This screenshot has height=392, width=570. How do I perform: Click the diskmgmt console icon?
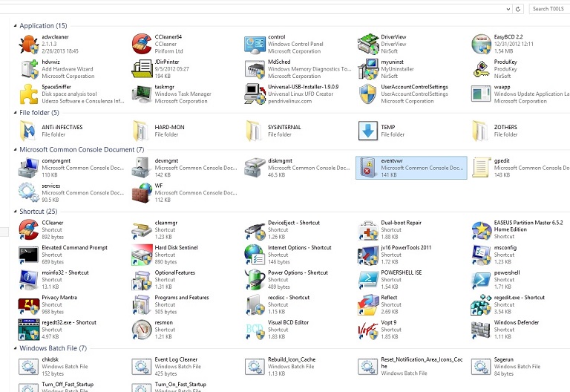coord(255,168)
